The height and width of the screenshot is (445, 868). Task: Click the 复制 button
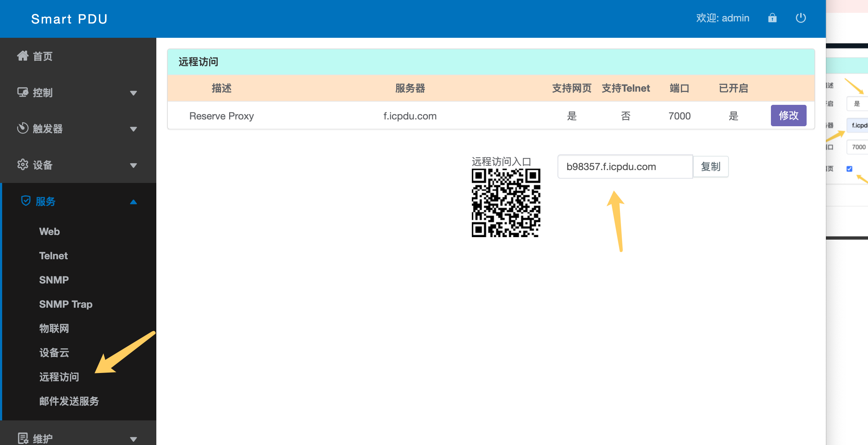(x=711, y=167)
